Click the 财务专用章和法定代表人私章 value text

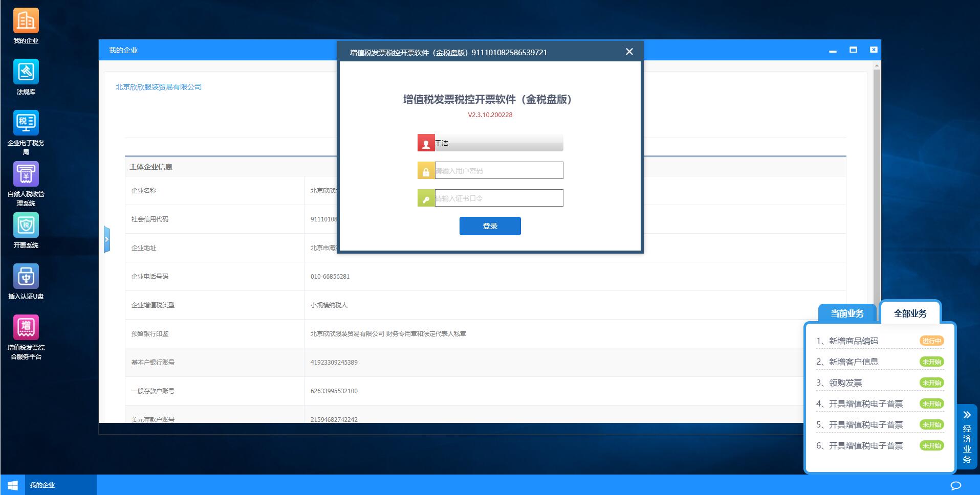click(426, 333)
